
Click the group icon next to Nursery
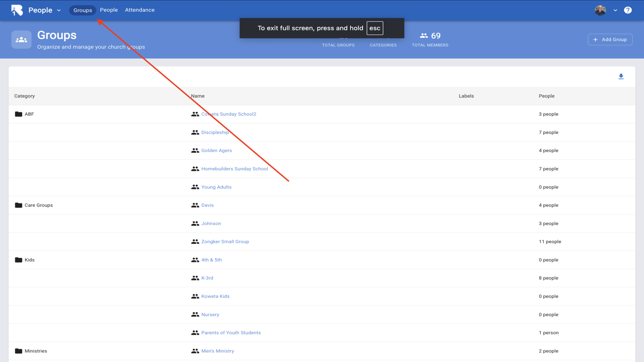[x=195, y=314]
